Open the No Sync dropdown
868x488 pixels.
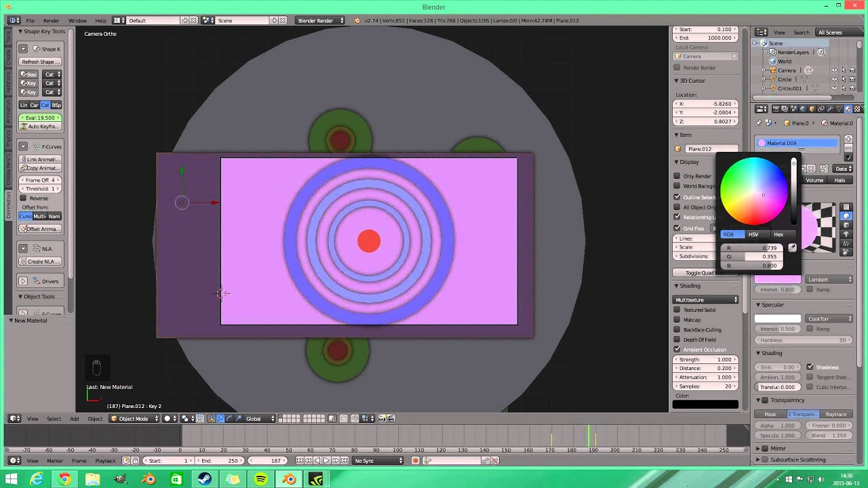tap(378, 461)
